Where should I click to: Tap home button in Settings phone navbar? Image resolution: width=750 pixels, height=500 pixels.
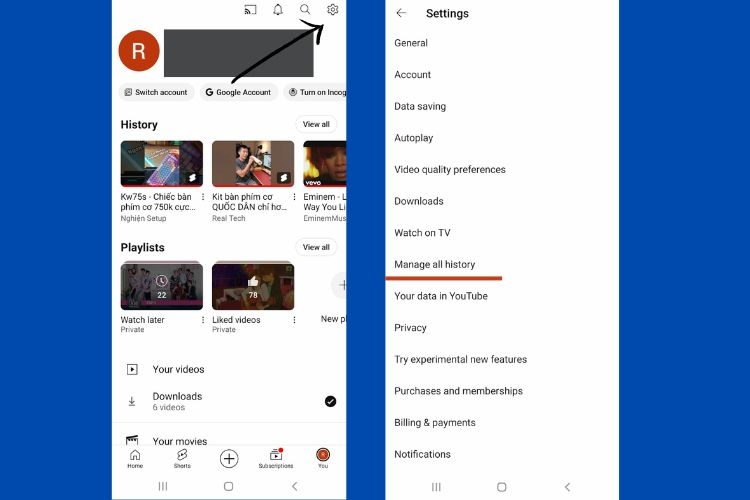(501, 487)
